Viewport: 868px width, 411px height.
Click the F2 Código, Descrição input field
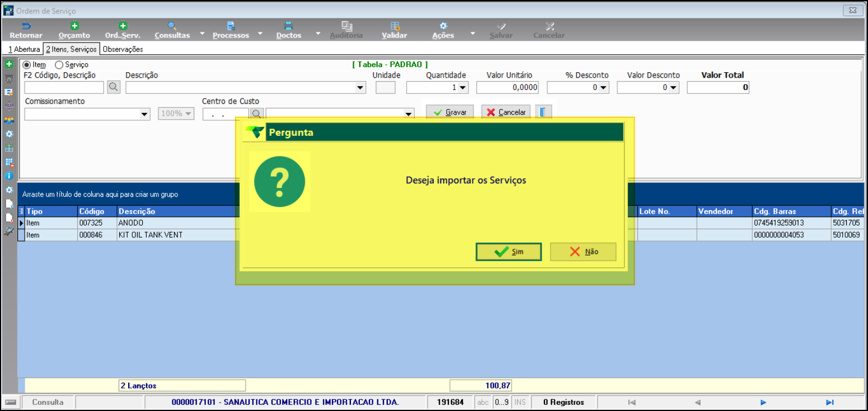64,87
